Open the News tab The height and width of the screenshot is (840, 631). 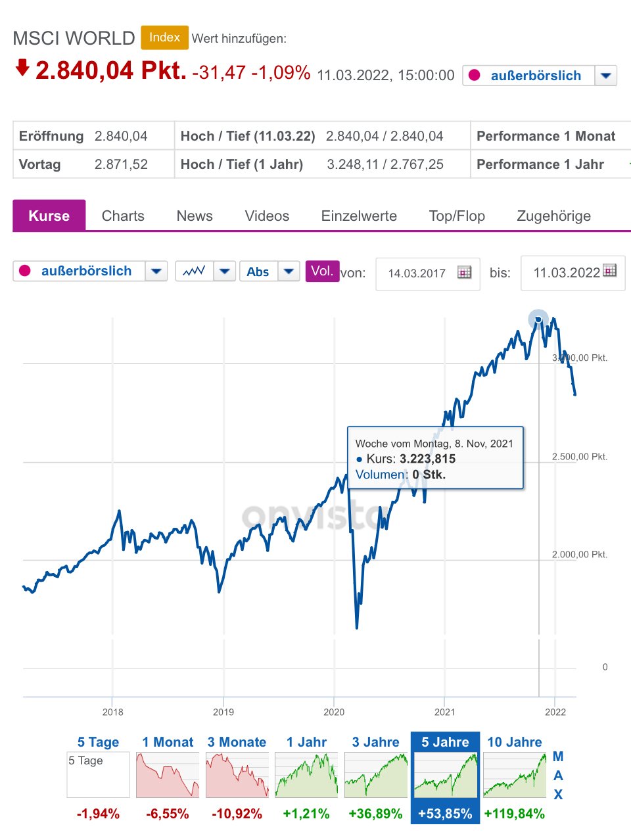pos(195,216)
